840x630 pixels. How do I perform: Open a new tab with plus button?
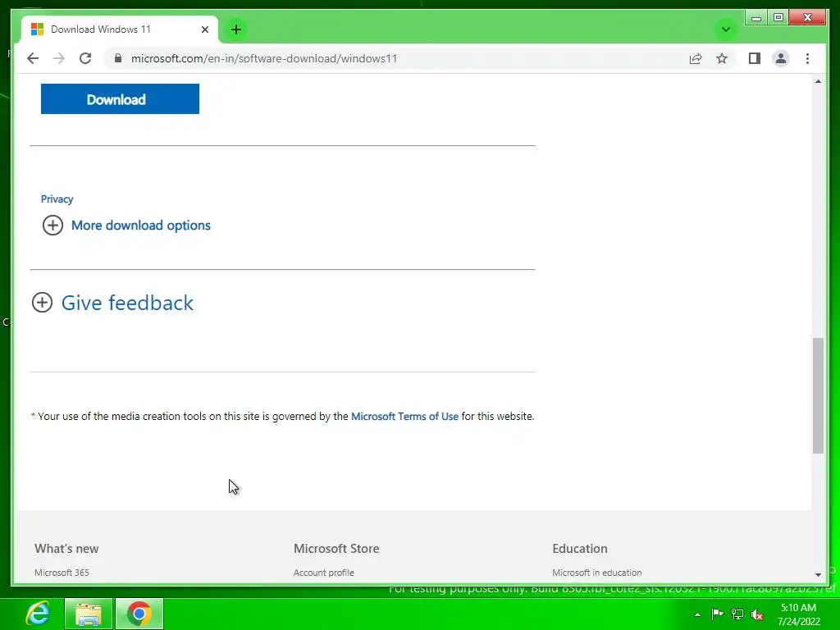[236, 30]
